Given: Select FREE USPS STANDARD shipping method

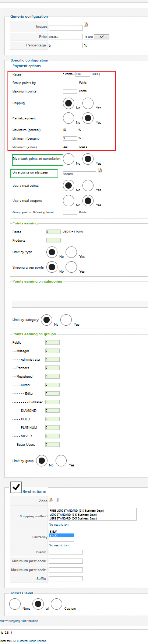Looking at the screenshot, I should [x=76, y=511].
